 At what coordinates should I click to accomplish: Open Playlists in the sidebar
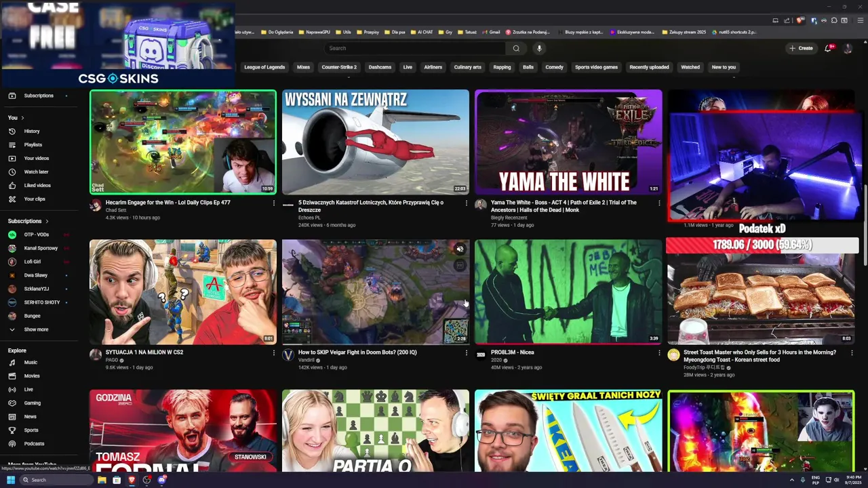click(33, 145)
